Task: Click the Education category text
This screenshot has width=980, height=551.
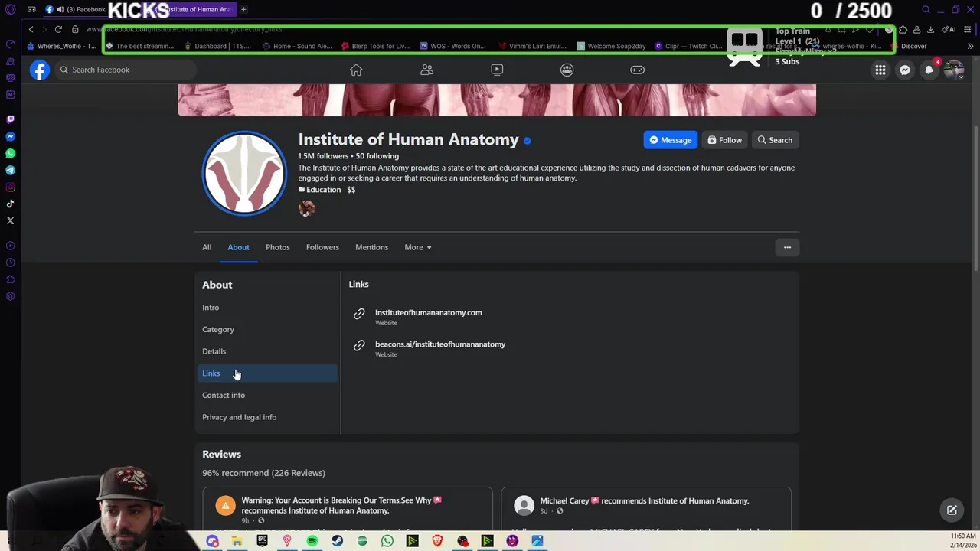Action: (x=324, y=190)
